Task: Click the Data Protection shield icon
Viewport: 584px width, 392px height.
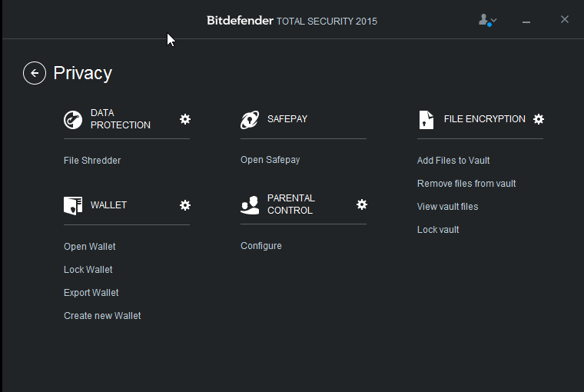Action: point(73,119)
